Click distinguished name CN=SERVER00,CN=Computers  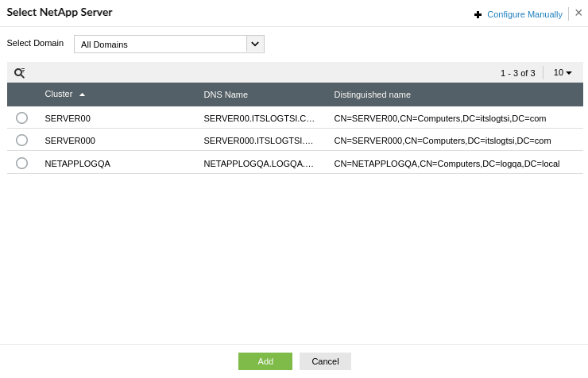440,118
